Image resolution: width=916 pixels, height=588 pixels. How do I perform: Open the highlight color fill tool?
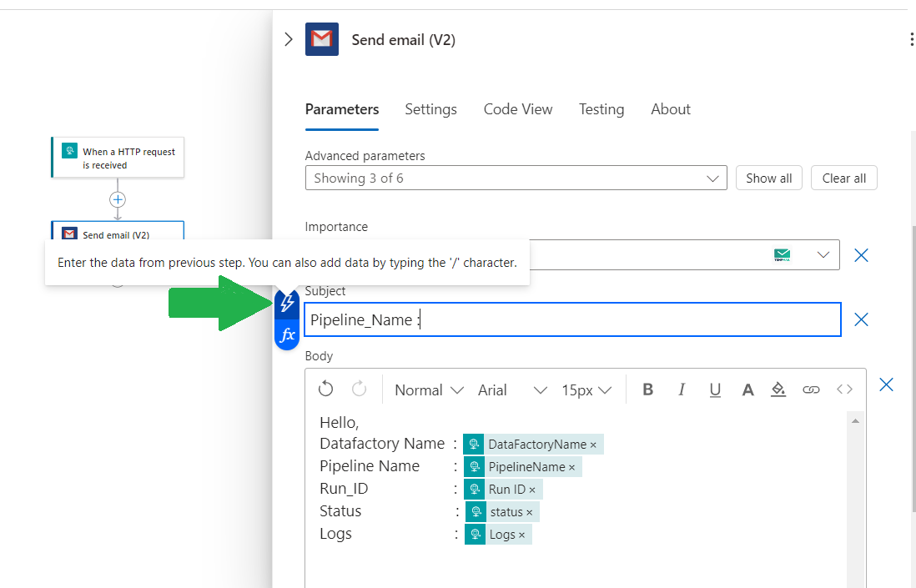tap(778, 389)
